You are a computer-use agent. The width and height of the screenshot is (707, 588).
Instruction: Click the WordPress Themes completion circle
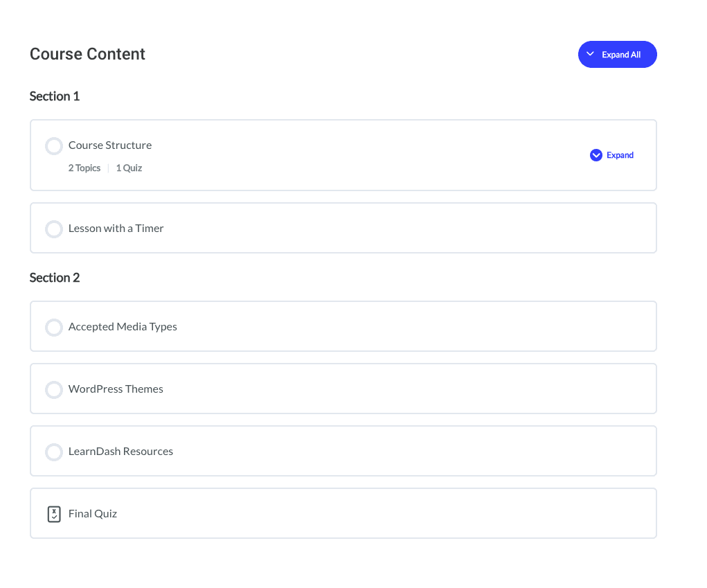54,389
